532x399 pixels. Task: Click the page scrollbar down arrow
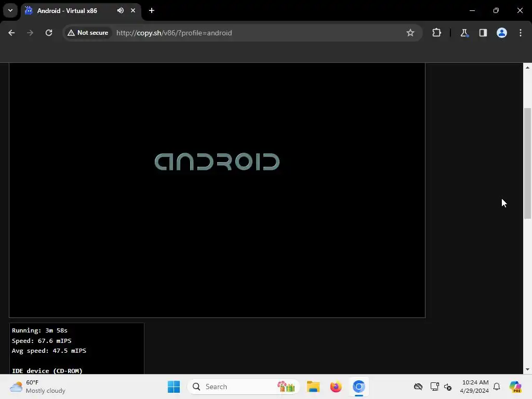coord(527,369)
